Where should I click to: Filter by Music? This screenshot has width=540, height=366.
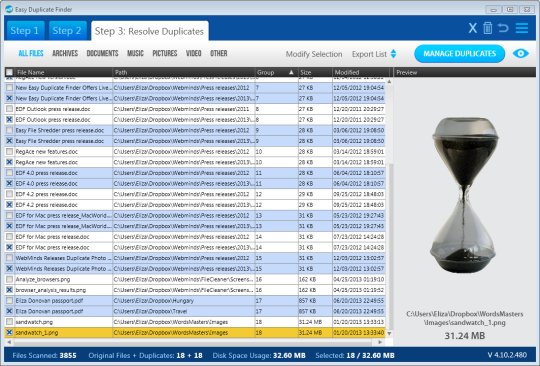coord(135,53)
